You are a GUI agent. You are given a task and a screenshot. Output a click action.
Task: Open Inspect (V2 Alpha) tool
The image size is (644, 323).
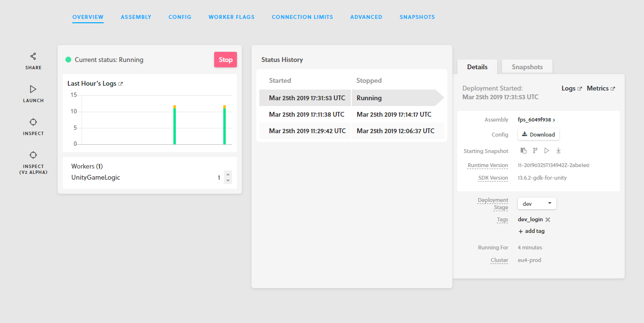[x=33, y=155]
